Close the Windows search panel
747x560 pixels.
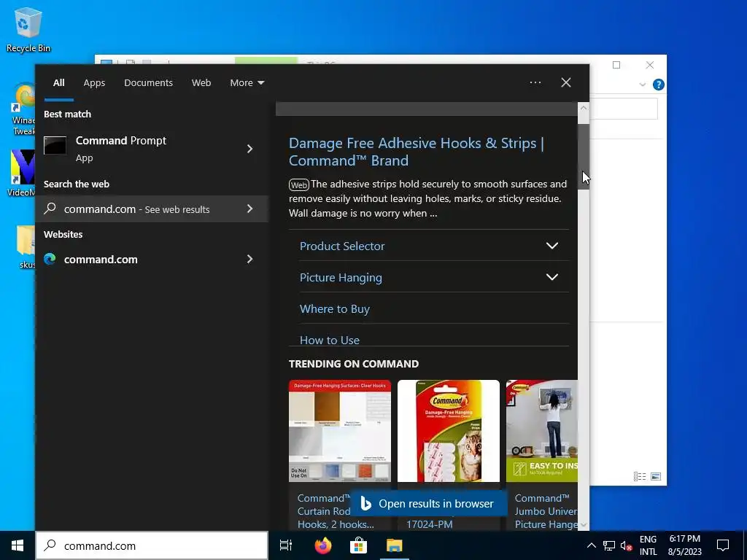coord(566,82)
